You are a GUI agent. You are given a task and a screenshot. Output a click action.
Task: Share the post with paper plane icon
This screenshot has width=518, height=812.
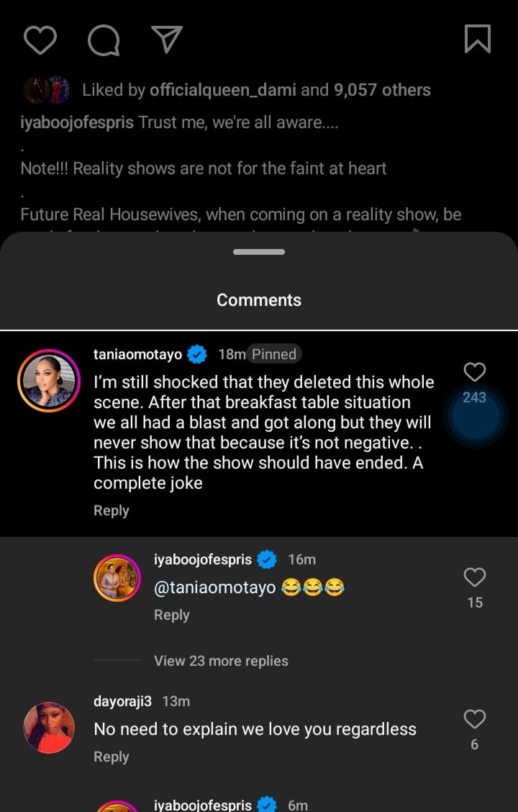(x=167, y=40)
